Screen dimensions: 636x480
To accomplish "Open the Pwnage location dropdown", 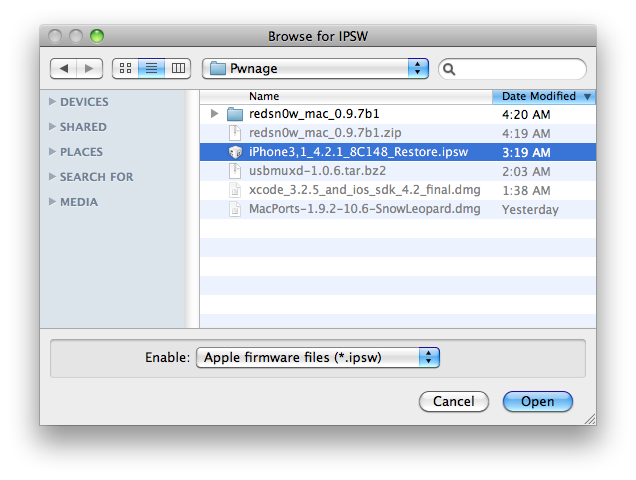I will click(315, 68).
